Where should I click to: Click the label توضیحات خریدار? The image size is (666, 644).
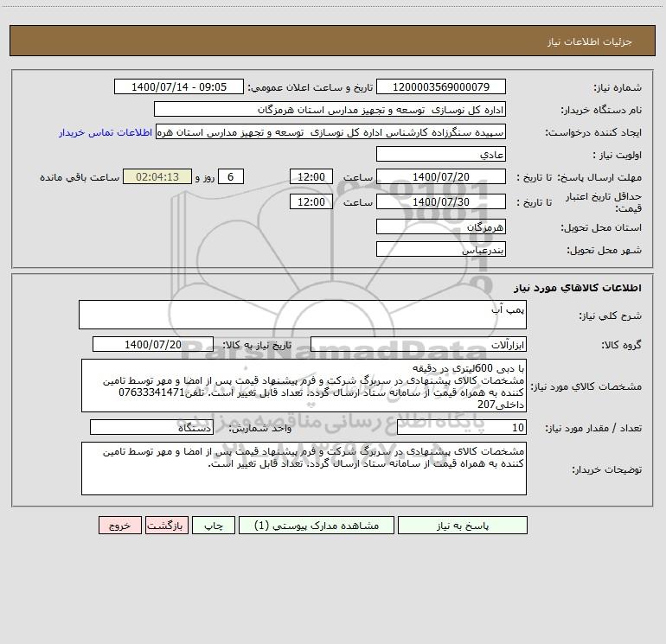[607, 469]
